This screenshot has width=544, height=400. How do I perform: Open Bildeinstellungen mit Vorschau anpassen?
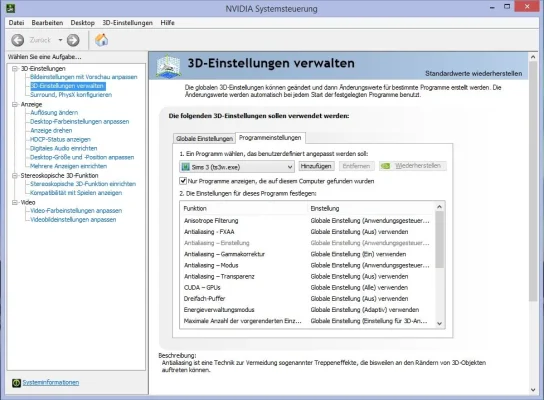(84, 77)
